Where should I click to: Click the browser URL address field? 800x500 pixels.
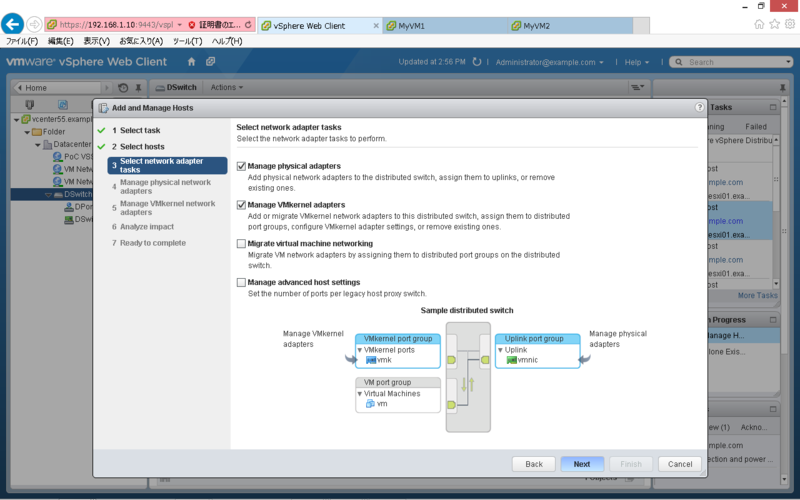(116, 24)
